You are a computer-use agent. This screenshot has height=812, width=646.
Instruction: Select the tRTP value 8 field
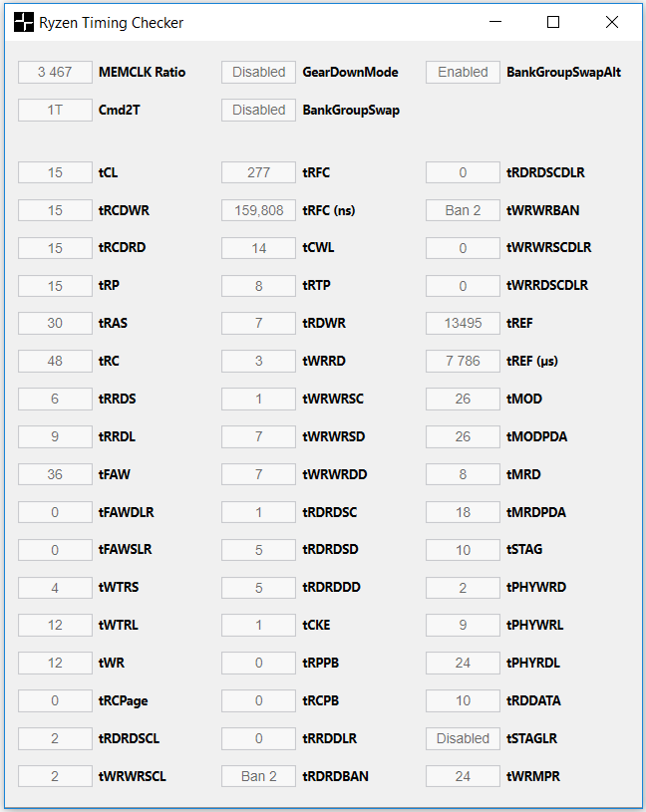259,286
